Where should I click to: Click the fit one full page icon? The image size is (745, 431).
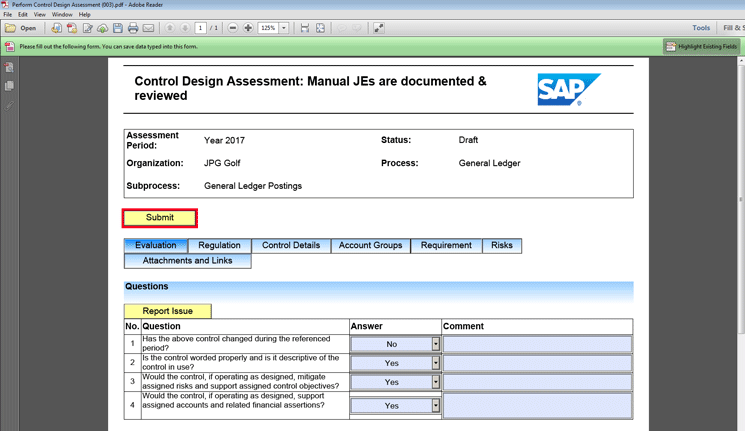(321, 28)
